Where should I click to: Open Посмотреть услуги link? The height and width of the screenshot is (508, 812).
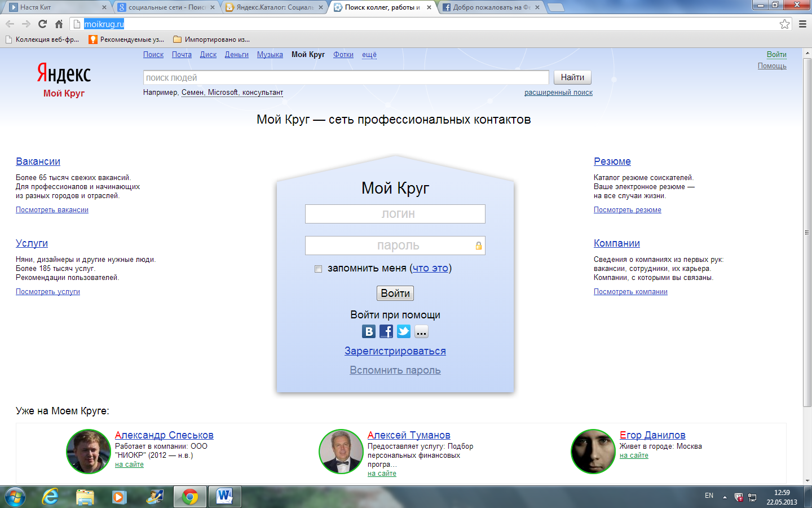click(x=48, y=292)
